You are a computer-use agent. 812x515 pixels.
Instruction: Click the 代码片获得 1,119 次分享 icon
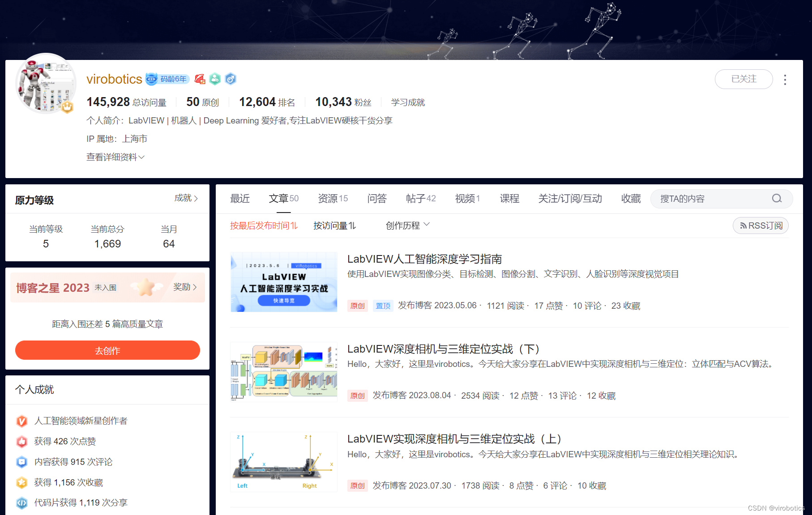22,503
